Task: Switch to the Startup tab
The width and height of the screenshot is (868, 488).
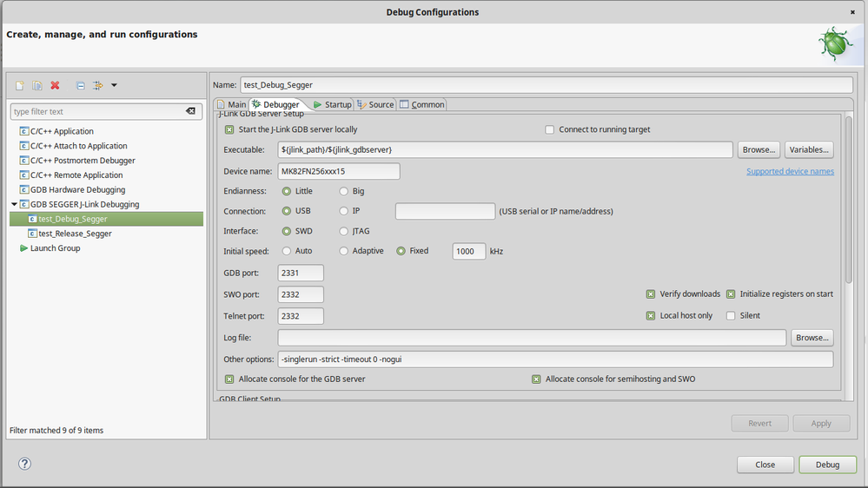Action: tap(332, 104)
